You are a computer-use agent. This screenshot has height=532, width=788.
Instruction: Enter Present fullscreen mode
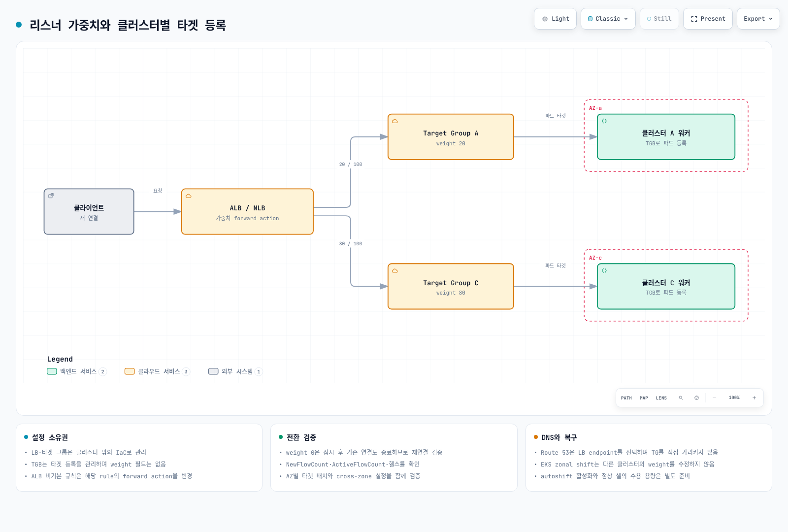pos(708,19)
